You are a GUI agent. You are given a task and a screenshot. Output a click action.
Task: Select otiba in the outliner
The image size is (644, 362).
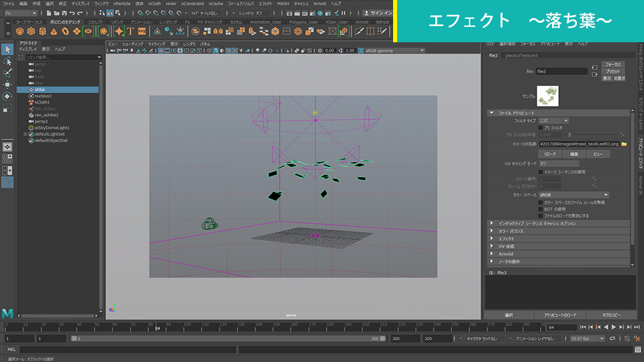40,89
